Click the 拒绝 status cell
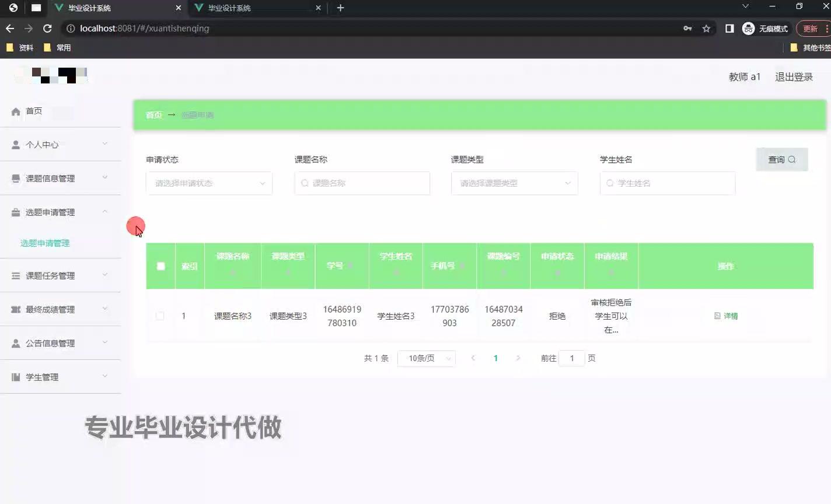Viewport: 831px width, 504px height. tap(557, 316)
